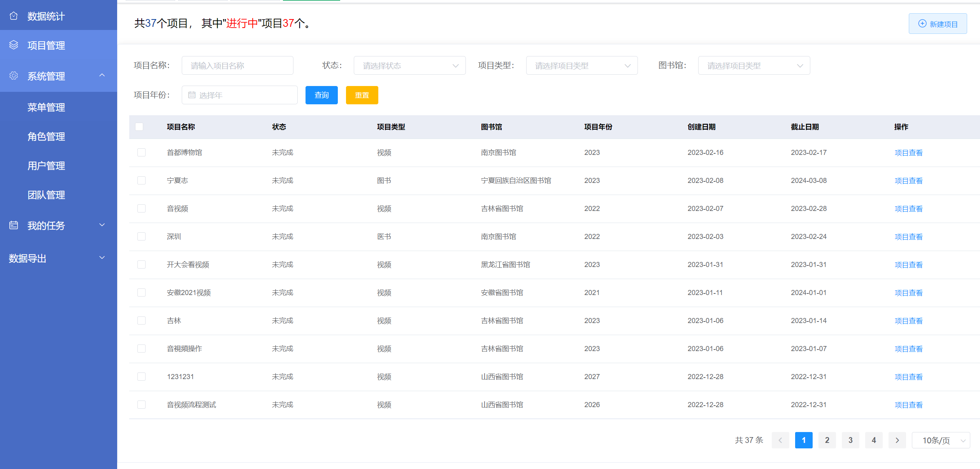Toggle the select-all checkbox in table header
The width and height of the screenshot is (980, 469).
pyautogui.click(x=139, y=126)
